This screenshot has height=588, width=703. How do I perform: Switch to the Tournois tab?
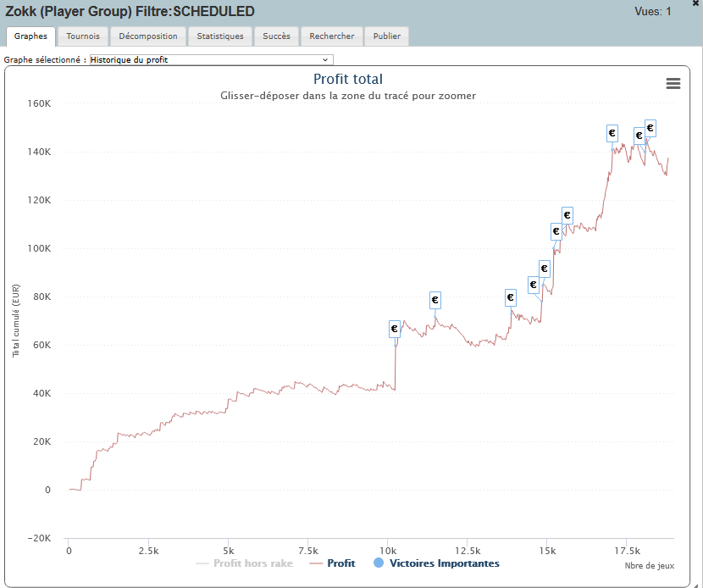point(83,36)
